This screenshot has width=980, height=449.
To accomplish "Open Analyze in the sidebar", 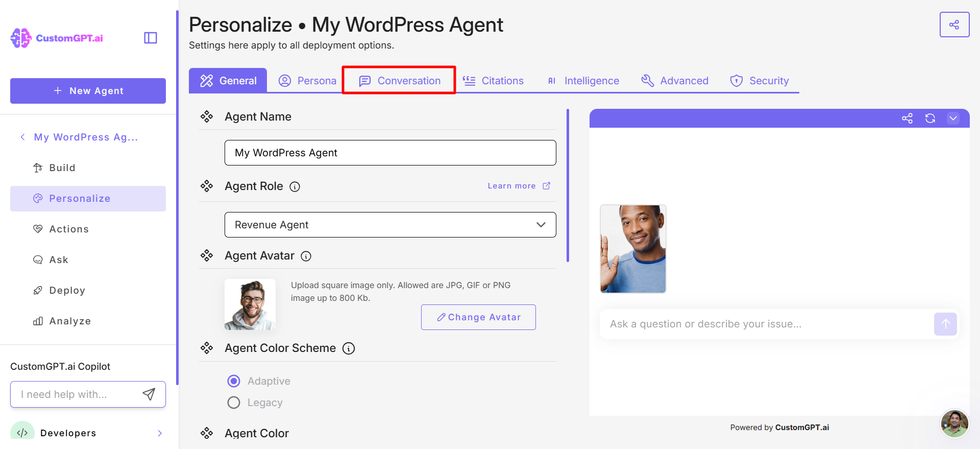I will click(x=88, y=321).
